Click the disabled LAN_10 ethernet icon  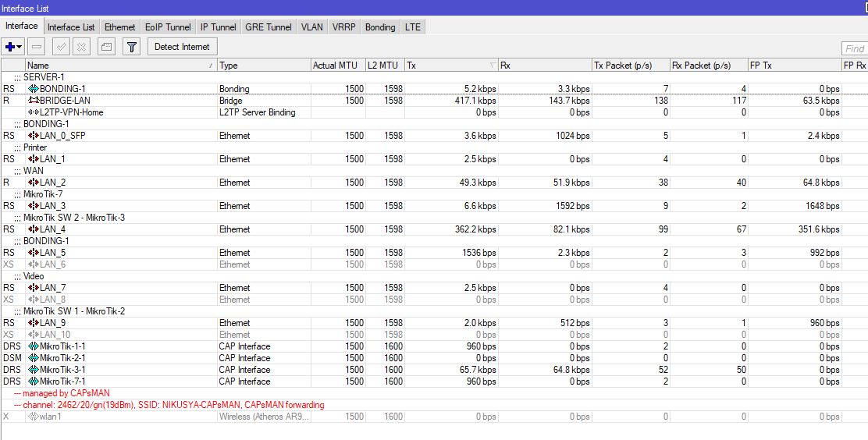[x=34, y=335]
